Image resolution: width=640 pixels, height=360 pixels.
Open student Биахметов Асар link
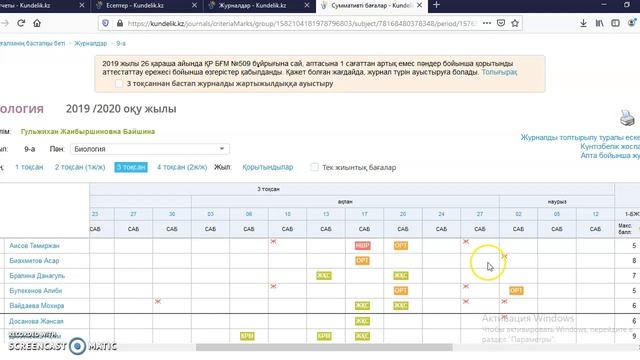point(34,260)
